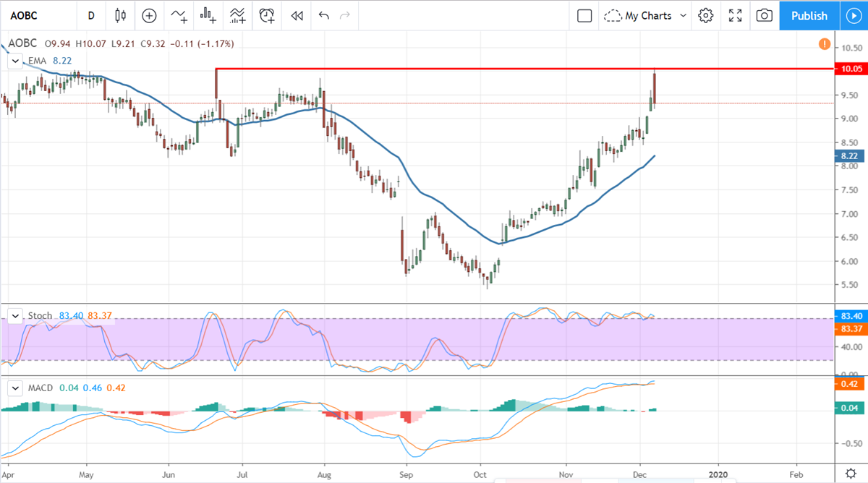Toggle fullscreen mode
868x483 pixels.
(736, 15)
